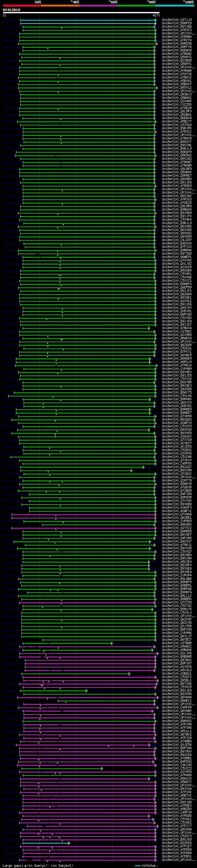Select the UniRef100_C5X962 label
The width and height of the screenshot is (197, 868).
[x=176, y=823]
